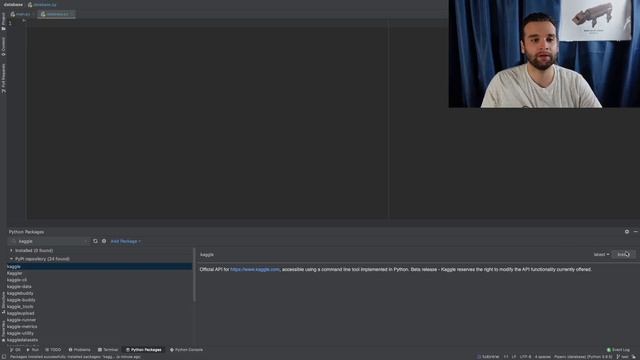Open the Pull Requests tool window
The width and height of the screenshot is (640, 360).
click(x=3, y=78)
